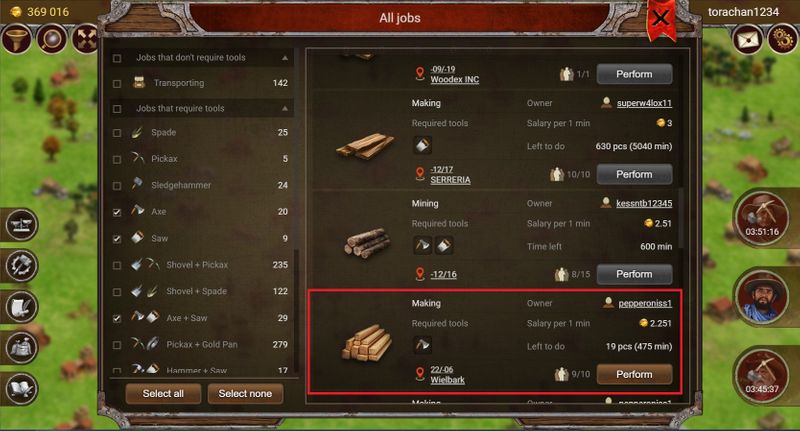Open owner link kessntb12345
Viewport: 800px width, 431px height.
click(x=644, y=204)
